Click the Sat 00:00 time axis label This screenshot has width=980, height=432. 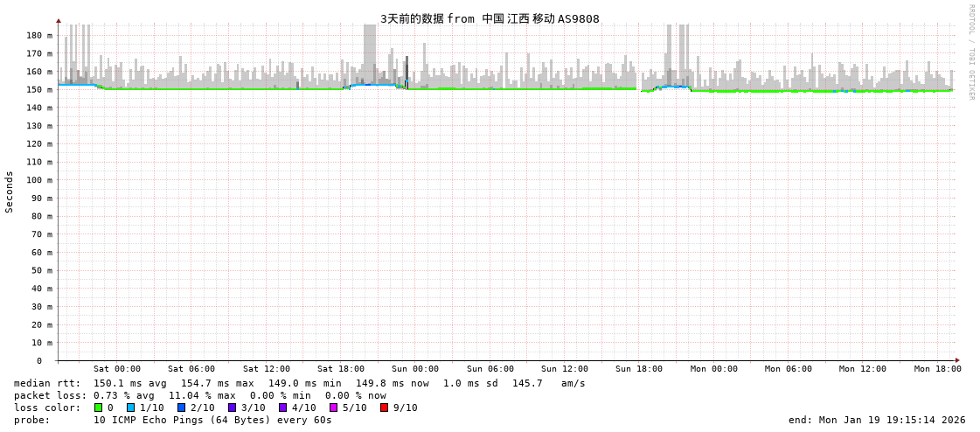[117, 369]
